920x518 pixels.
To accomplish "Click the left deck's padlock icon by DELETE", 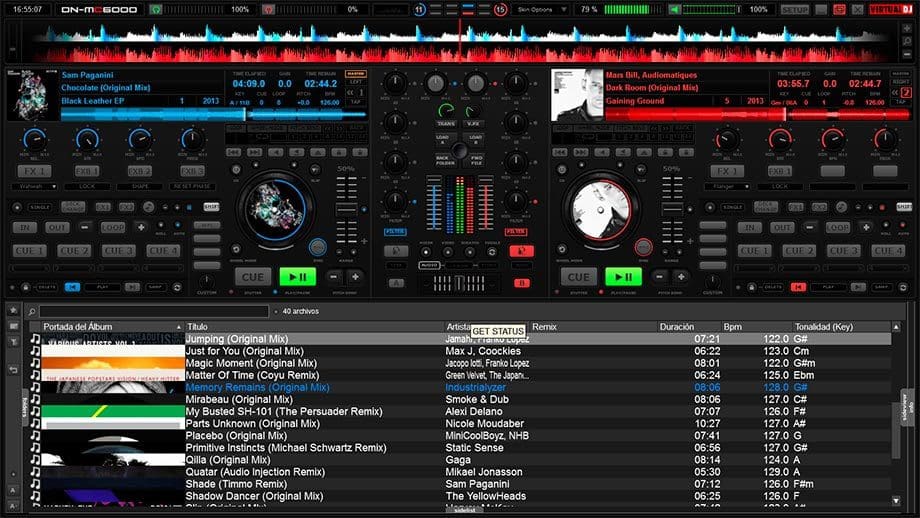I will 25,287.
